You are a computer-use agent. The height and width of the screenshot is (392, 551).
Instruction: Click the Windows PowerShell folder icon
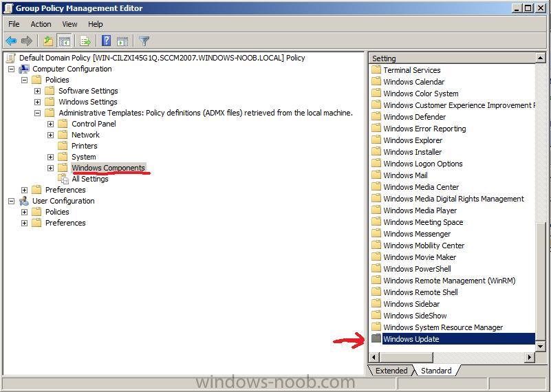click(x=376, y=269)
